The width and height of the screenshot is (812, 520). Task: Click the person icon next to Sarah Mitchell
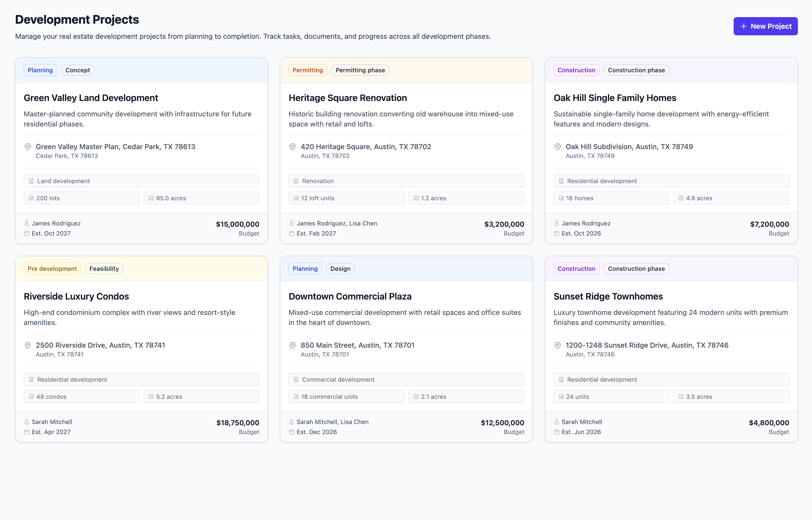coord(26,422)
